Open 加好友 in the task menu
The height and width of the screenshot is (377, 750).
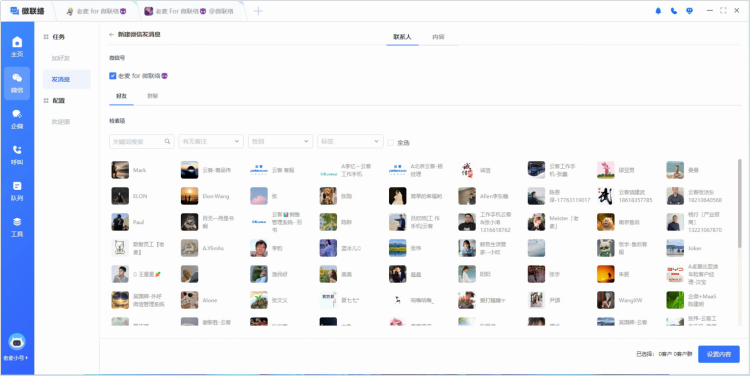tap(61, 58)
